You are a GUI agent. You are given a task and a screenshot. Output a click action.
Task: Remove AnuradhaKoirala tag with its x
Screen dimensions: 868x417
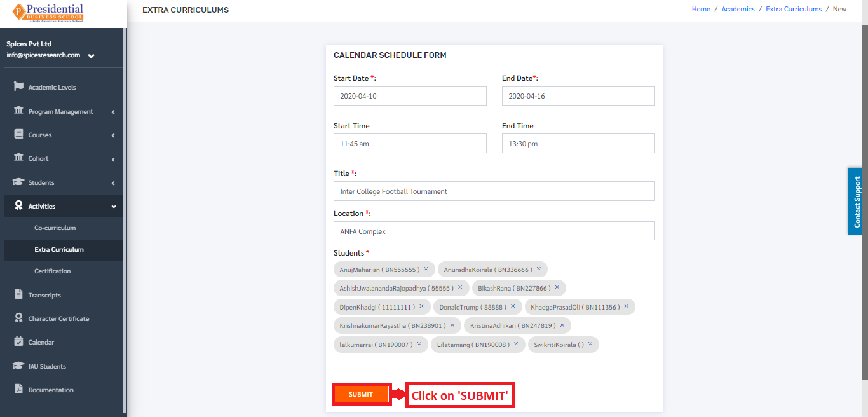[538, 269]
